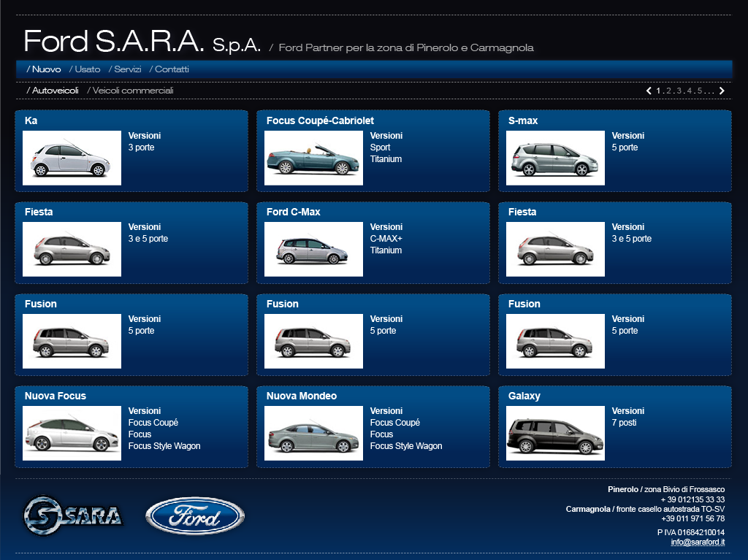Image resolution: width=748 pixels, height=560 pixels.
Task: Open the Ka car thumbnail
Action: pos(72,158)
